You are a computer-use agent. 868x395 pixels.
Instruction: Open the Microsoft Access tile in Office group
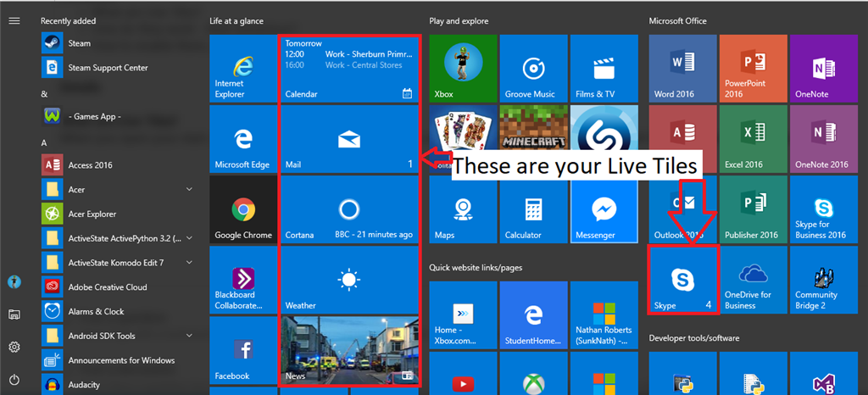click(x=682, y=127)
